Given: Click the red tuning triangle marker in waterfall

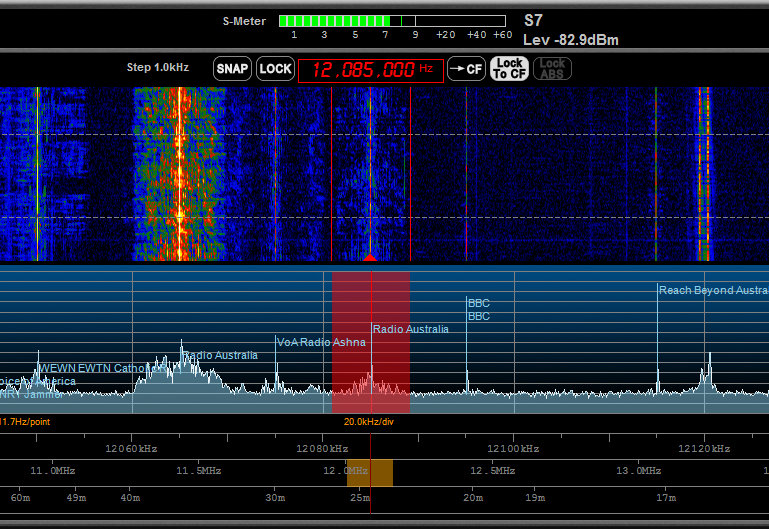Looking at the screenshot, I should [370, 257].
